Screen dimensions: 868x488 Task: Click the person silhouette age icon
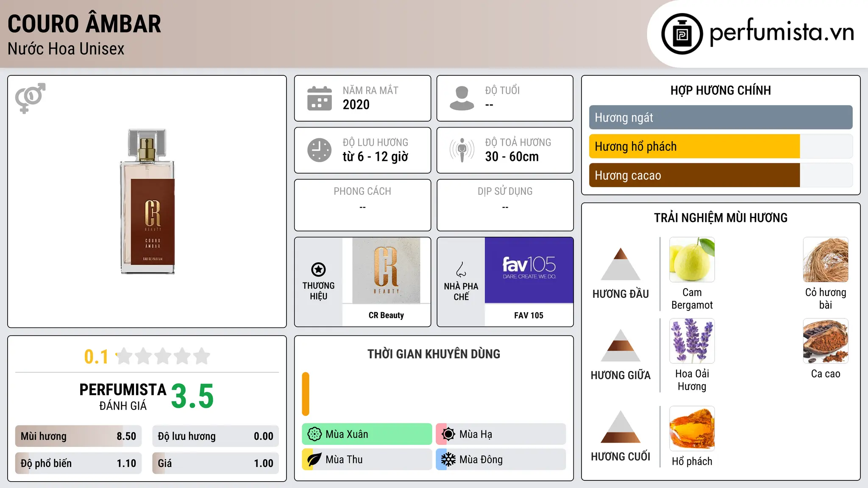462,98
